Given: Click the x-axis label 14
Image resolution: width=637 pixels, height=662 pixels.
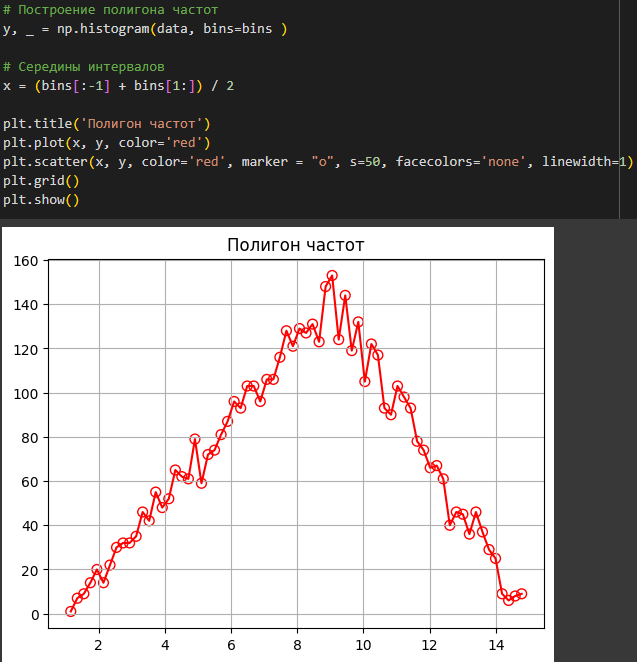Looking at the screenshot, I should (496, 645).
